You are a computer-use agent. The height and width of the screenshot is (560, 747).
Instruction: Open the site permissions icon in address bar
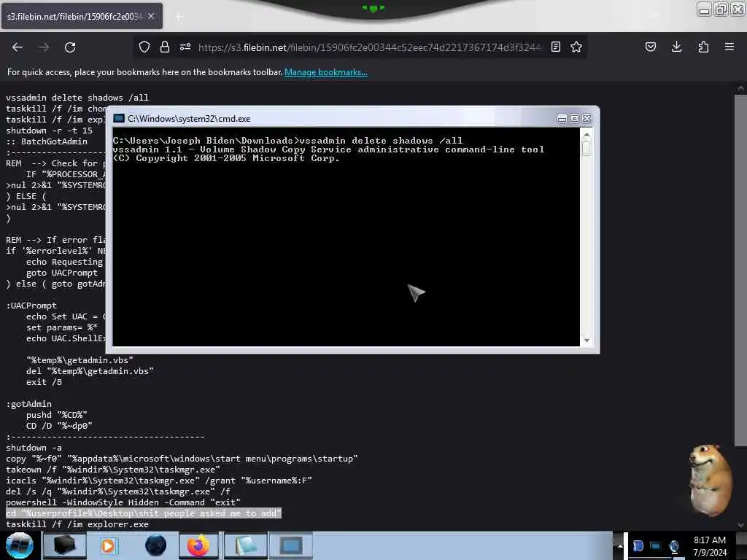(185, 47)
